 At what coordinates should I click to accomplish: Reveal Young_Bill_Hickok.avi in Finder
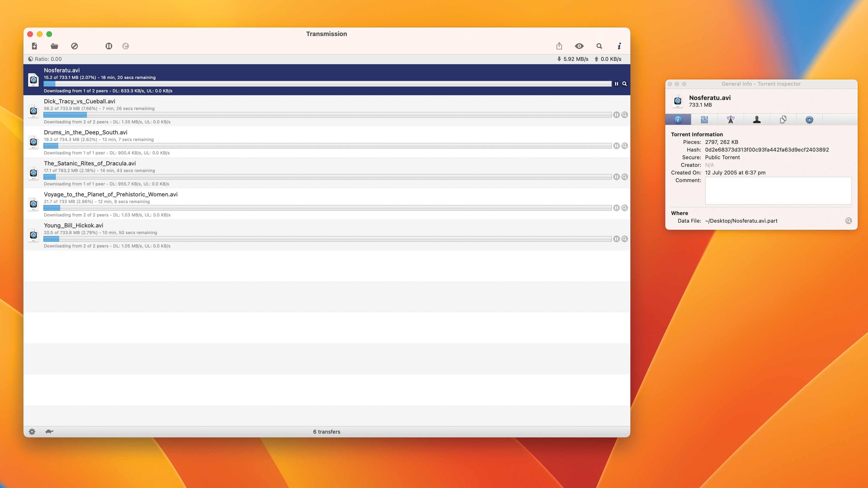point(624,239)
